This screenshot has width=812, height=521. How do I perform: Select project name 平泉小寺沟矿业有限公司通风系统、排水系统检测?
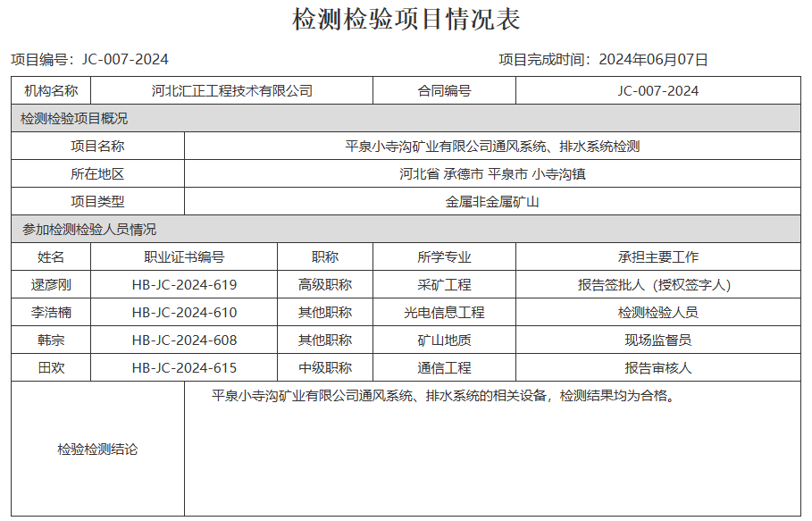[492, 146]
